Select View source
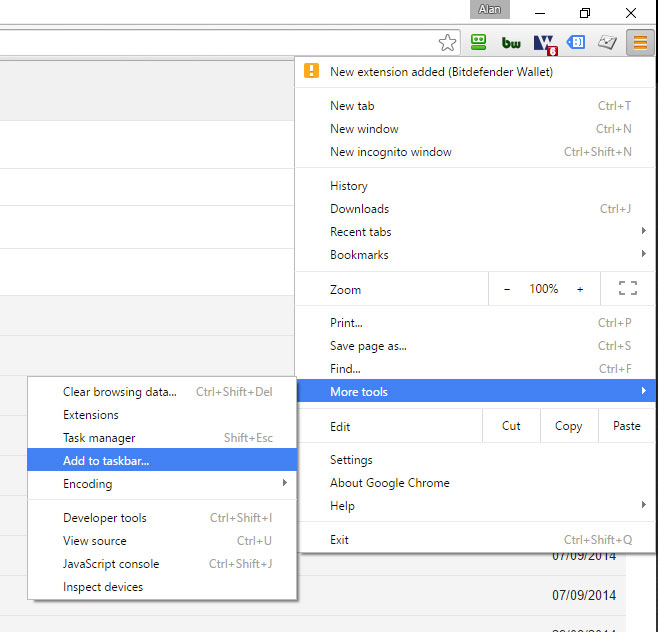Viewport: 658px width, 632px height. [x=162, y=541]
